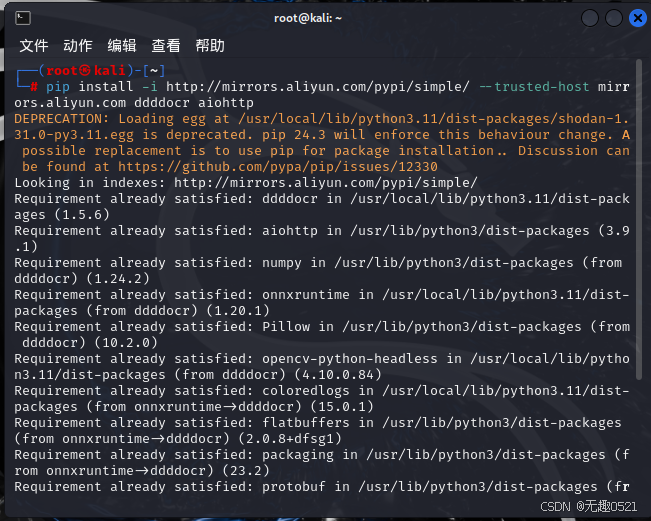Click the version '(2.0.8+dfsg1)' text
Viewport: 651px width, 521px height.
(290, 439)
